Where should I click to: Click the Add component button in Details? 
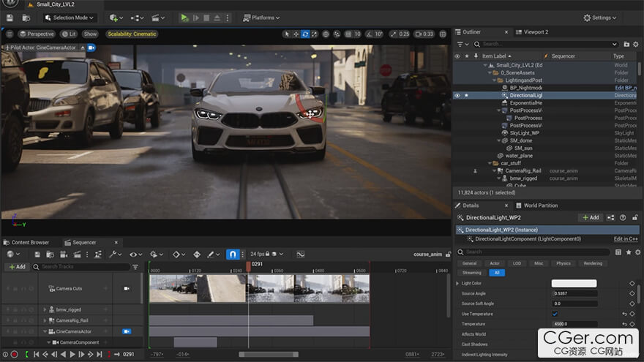point(591,217)
